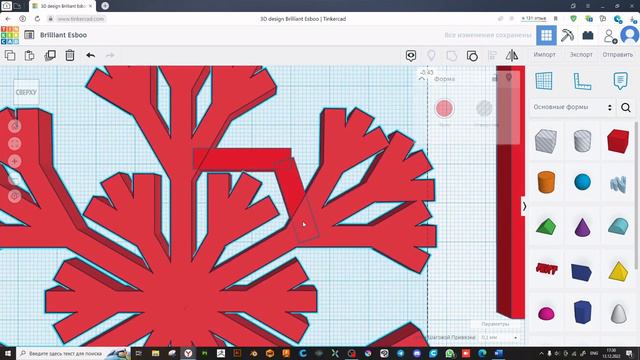
Task: Delete the selection with the trash icon
Action: (70, 55)
